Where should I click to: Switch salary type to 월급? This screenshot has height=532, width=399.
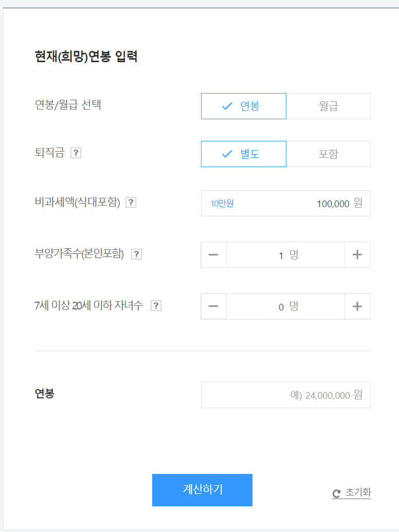(328, 106)
